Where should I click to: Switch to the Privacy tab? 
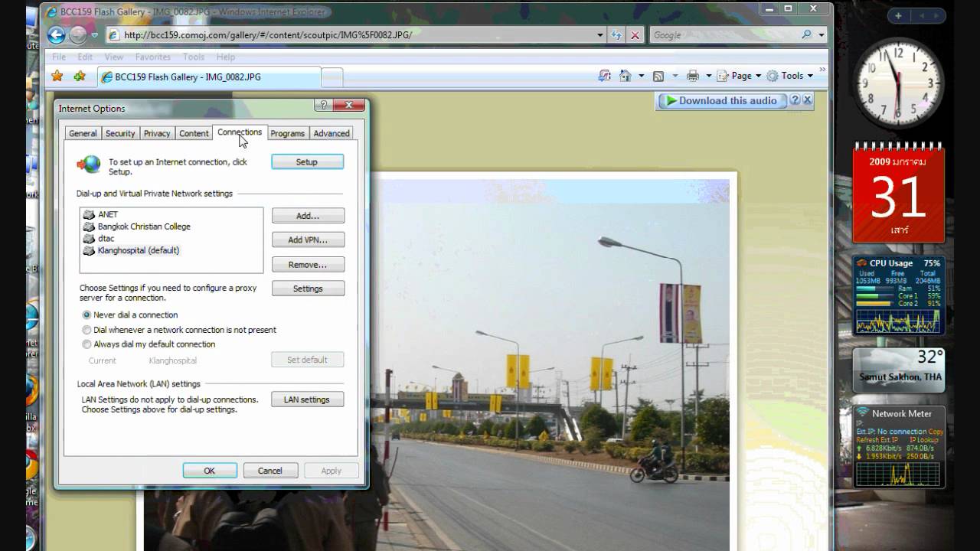[x=157, y=133]
